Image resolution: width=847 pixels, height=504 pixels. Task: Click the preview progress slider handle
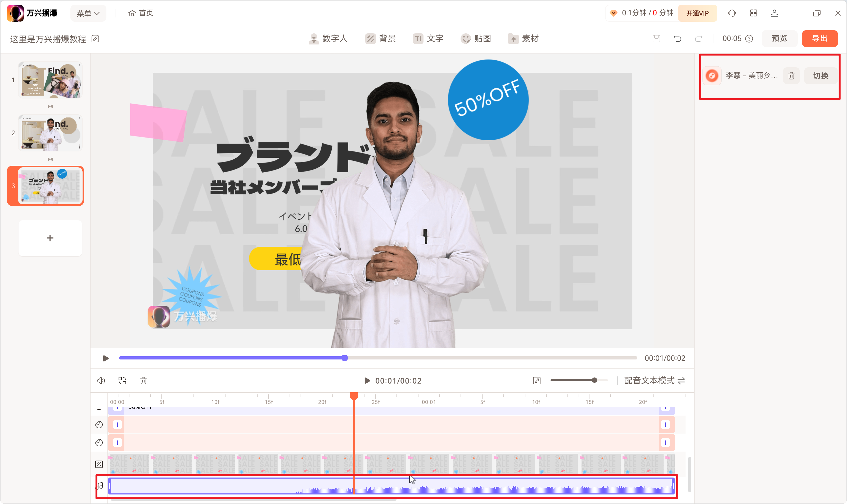tap(345, 358)
